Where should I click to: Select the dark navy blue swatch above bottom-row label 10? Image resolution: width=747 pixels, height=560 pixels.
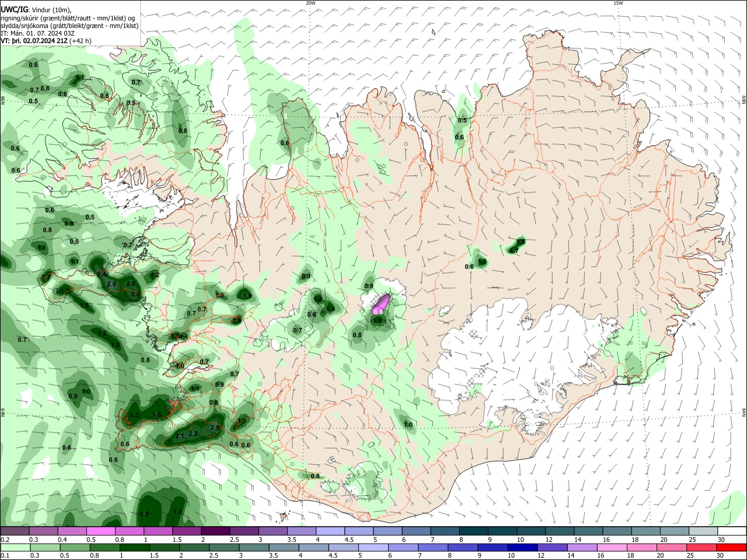pos(522,547)
